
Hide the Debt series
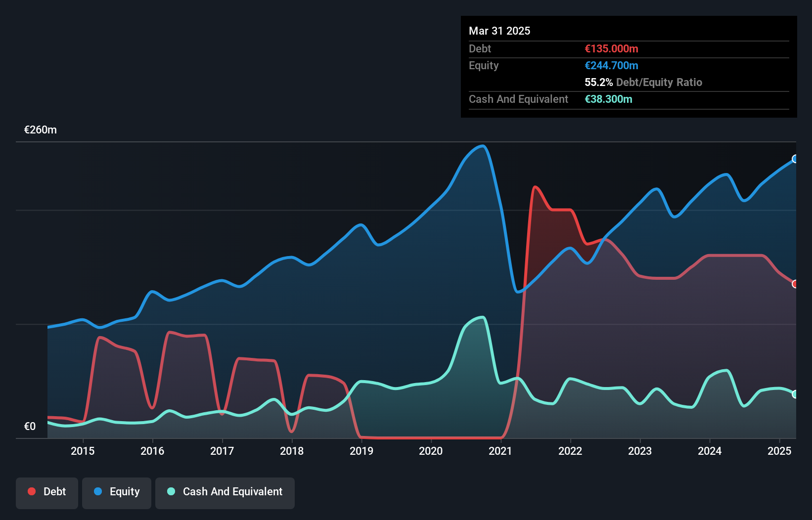click(47, 492)
